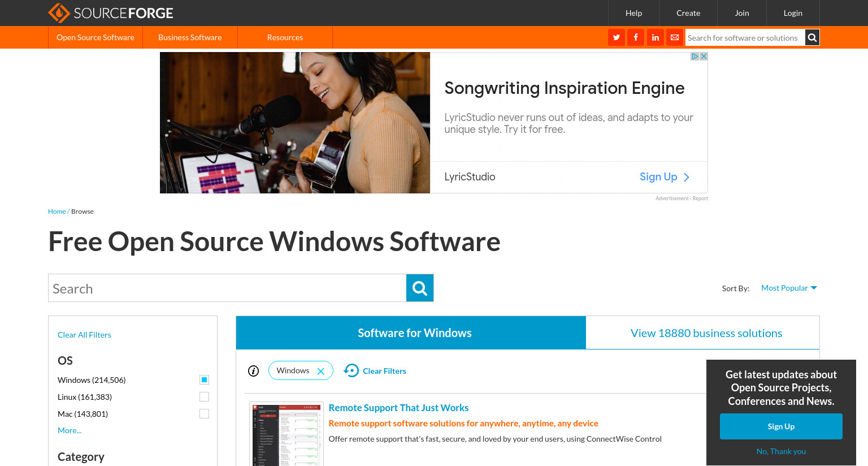Click the Clear All Filters link

(84, 335)
